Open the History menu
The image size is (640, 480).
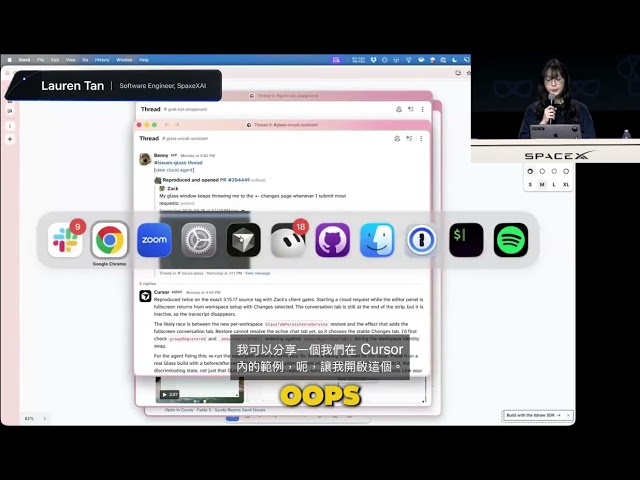[102, 60]
